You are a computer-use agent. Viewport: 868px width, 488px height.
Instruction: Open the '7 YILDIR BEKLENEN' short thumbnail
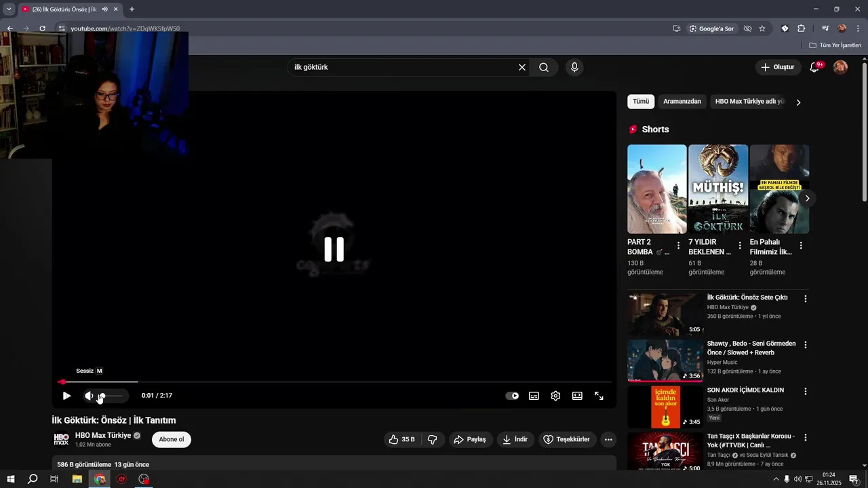point(718,189)
